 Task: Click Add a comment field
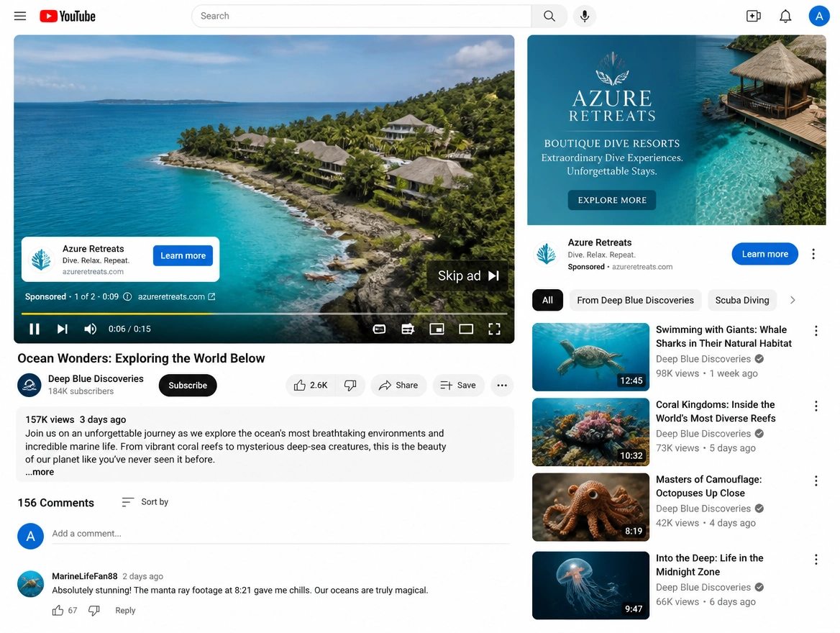pyautogui.click(x=280, y=533)
